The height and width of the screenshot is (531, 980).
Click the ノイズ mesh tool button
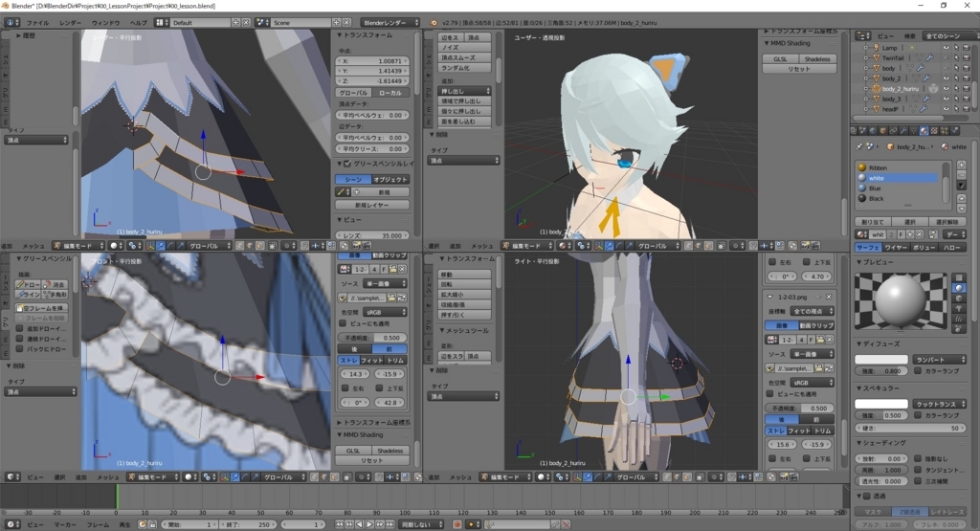pos(464,48)
